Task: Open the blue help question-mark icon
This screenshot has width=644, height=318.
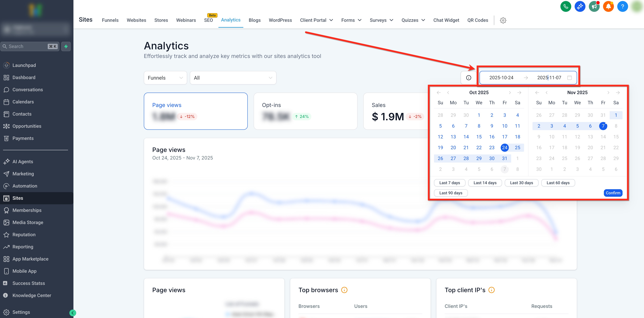Action: pos(622,6)
